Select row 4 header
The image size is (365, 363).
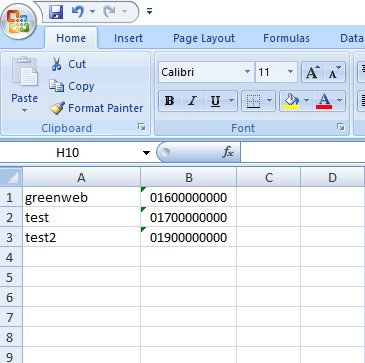(x=10, y=257)
